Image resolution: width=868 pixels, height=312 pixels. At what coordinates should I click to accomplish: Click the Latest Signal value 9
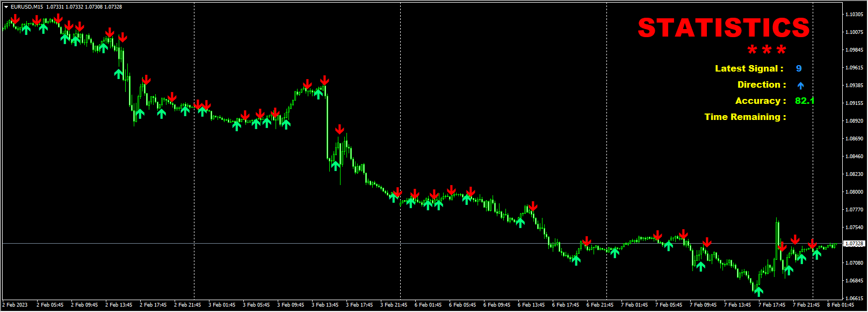pos(799,68)
